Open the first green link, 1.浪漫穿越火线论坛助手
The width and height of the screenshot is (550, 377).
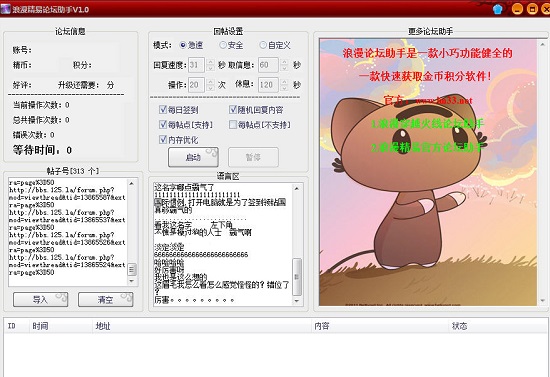pyautogui.click(x=427, y=123)
